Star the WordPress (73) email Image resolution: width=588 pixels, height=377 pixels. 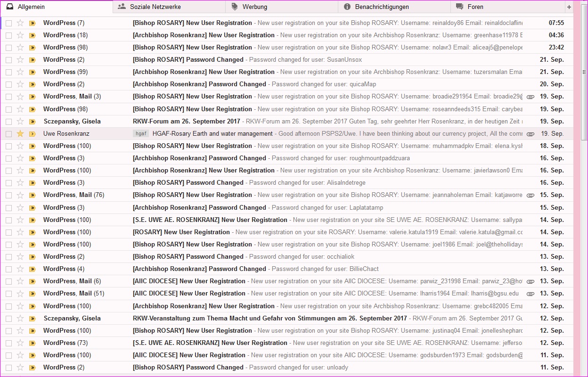point(20,343)
